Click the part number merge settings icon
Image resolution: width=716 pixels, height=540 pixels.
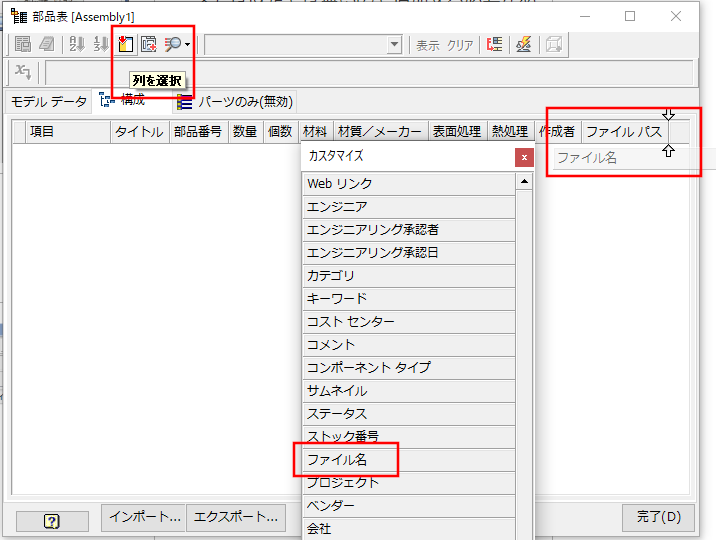point(495,44)
